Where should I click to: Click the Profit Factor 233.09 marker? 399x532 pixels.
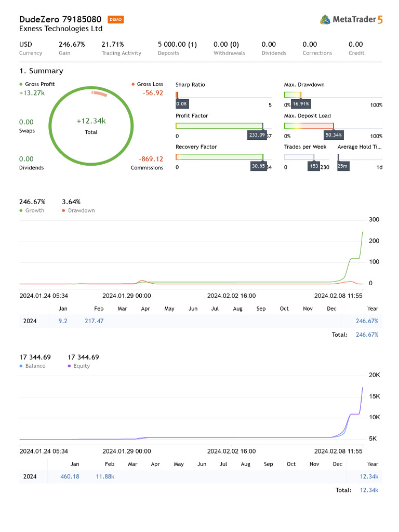257,135
